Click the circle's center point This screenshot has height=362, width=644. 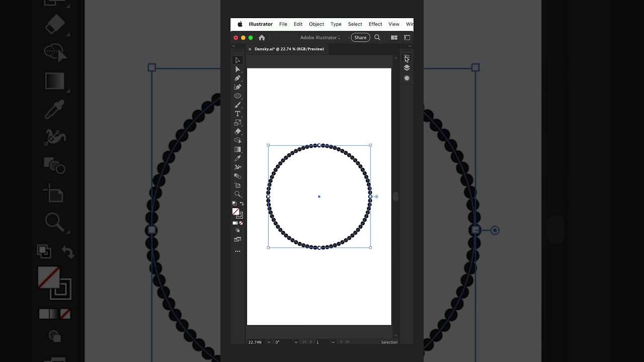pyautogui.click(x=319, y=197)
